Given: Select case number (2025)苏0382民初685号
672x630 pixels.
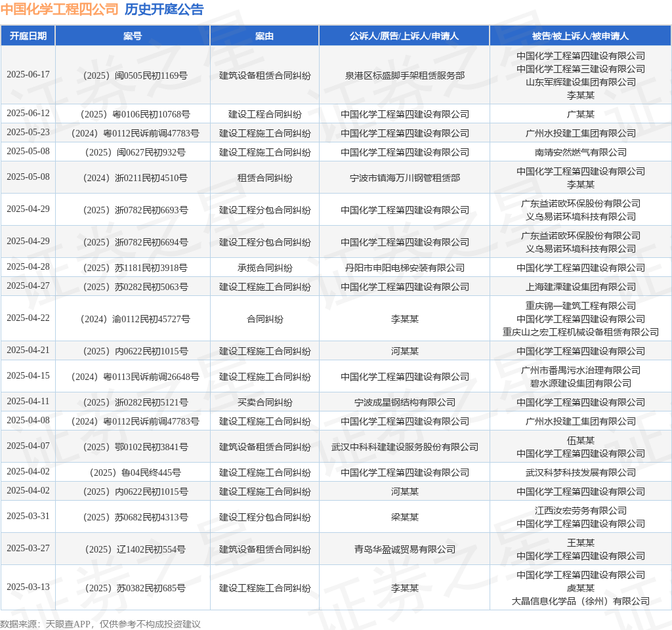Looking at the screenshot, I should pos(135,588).
